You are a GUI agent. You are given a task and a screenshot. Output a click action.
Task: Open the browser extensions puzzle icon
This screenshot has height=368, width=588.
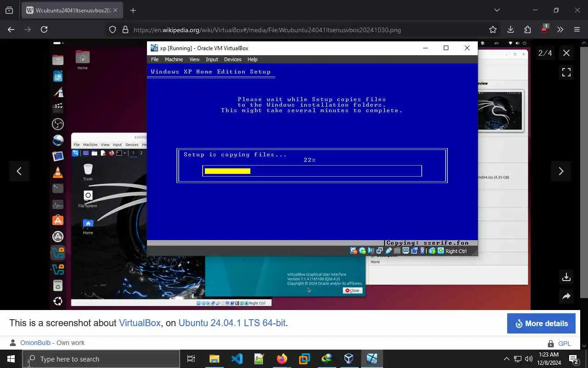pos(527,29)
